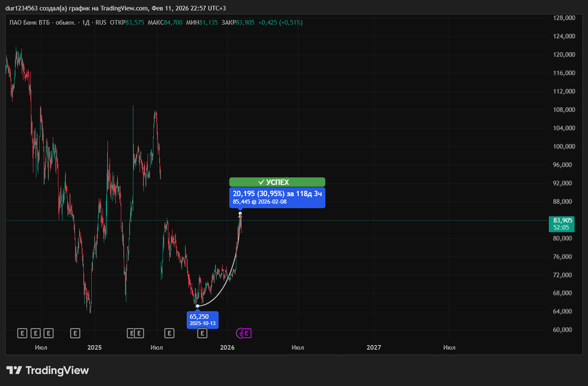This screenshot has width=588, height=386.
Task: Click the ОТКР value 83,575
Action: tap(135, 23)
